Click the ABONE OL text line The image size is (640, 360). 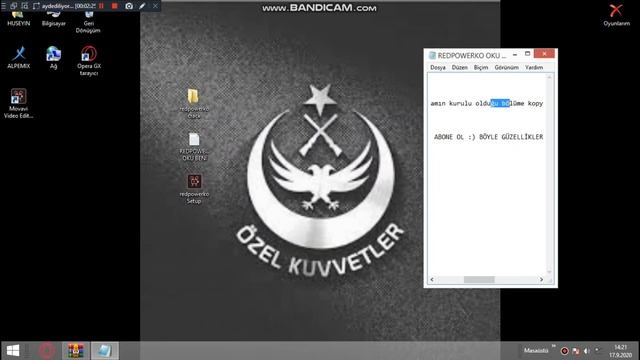pyautogui.click(x=488, y=137)
